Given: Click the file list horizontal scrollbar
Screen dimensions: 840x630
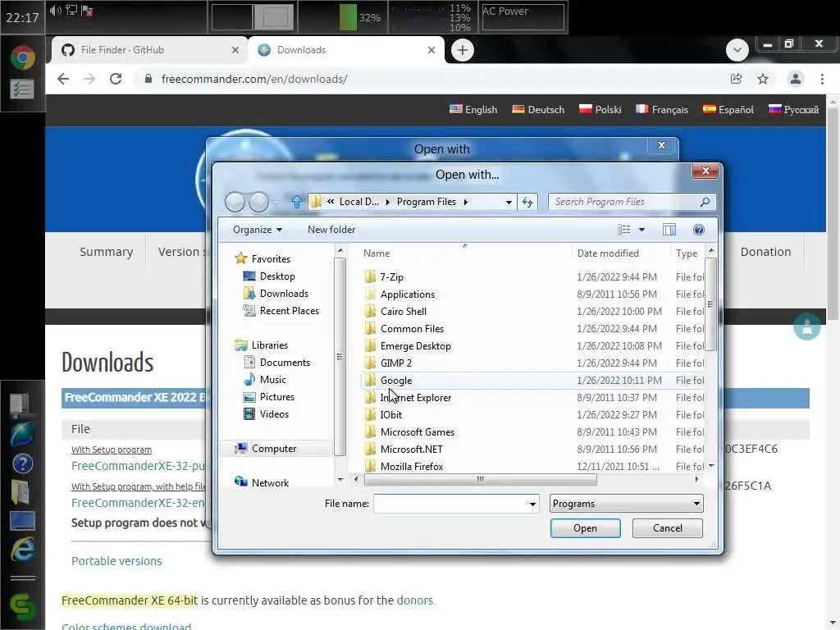Looking at the screenshot, I should 480,479.
